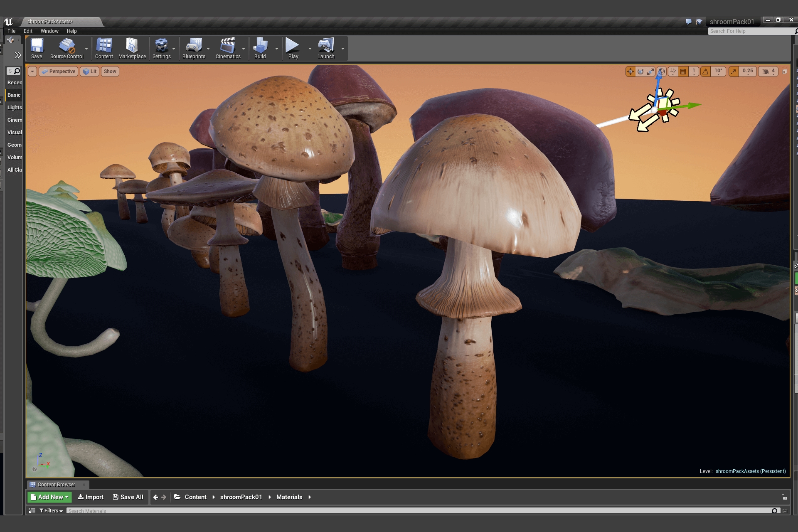This screenshot has width=798, height=532.
Task: Toggle rotation angle snapping
Action: (x=706, y=71)
